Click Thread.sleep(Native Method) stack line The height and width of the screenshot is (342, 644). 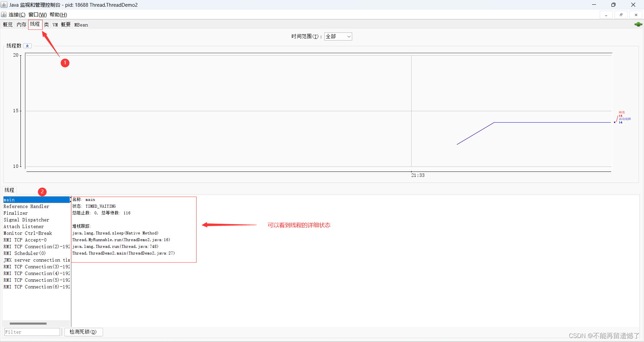(115, 233)
